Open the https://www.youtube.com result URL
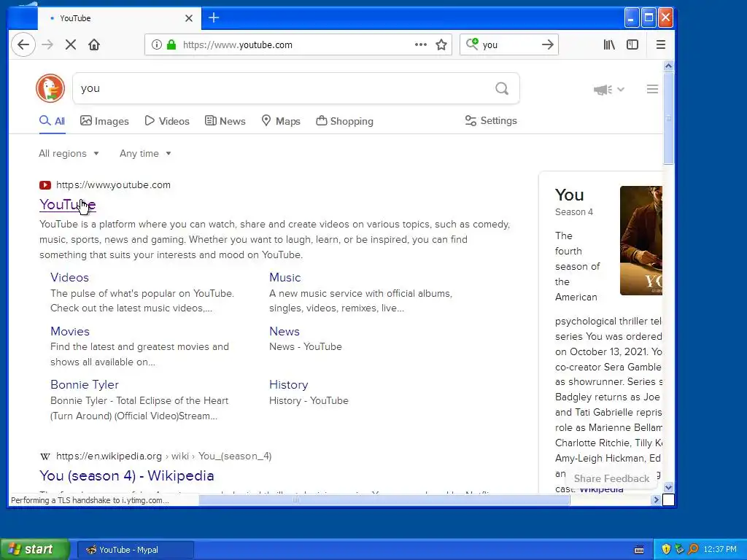The height and width of the screenshot is (560, 747). [113, 184]
